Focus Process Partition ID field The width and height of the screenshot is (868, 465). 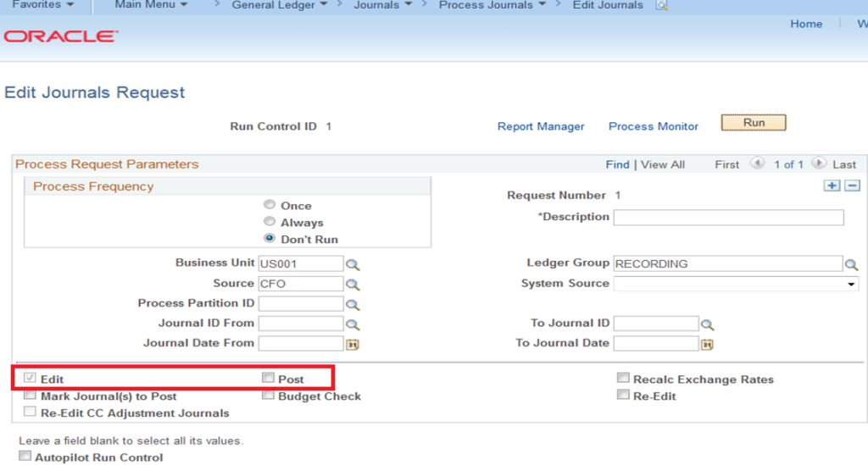(x=301, y=303)
